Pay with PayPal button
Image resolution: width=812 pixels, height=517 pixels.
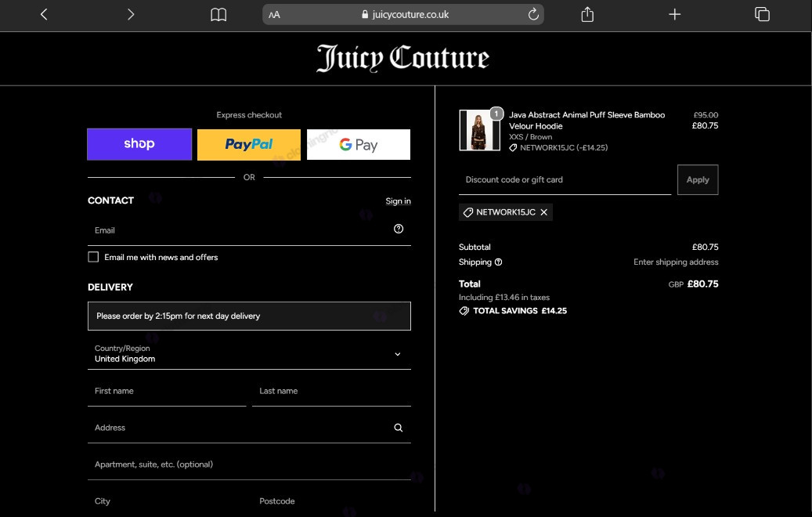[x=248, y=145]
